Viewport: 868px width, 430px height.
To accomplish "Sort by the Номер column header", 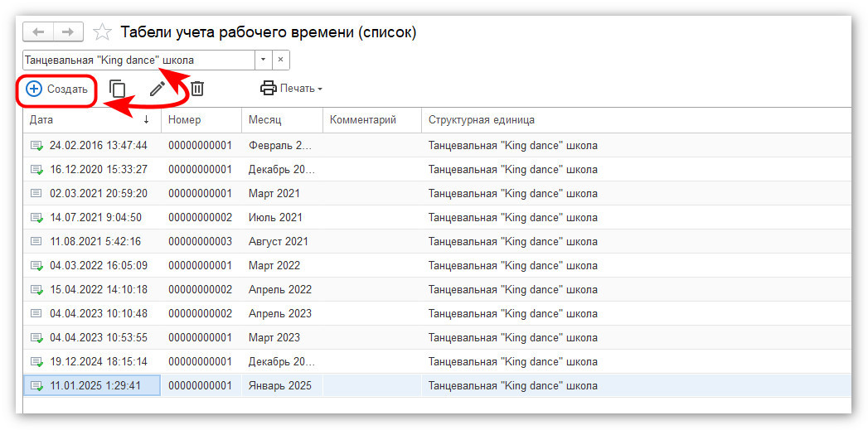I will point(201,120).
